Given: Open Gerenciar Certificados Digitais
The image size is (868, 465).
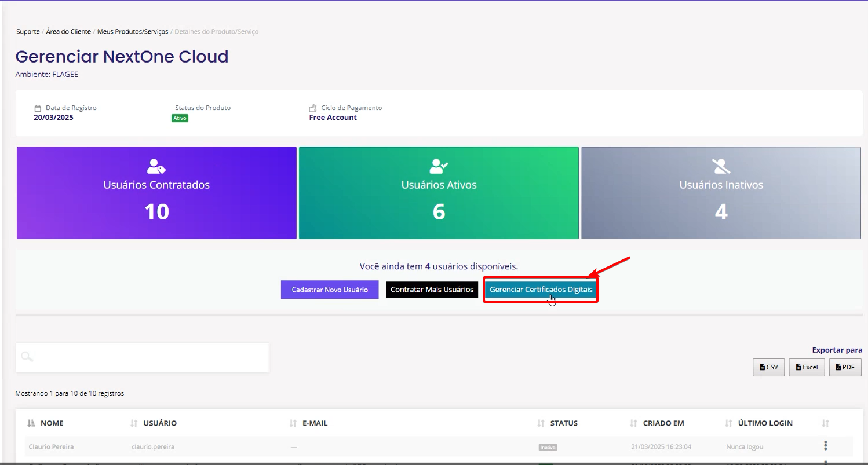Looking at the screenshot, I should point(541,290).
